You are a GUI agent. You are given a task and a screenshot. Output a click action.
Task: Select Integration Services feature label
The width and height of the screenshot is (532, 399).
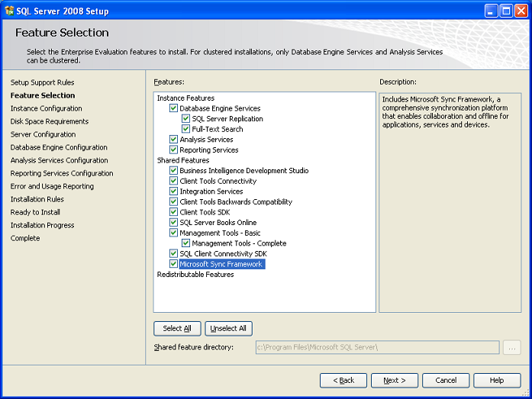211,191
